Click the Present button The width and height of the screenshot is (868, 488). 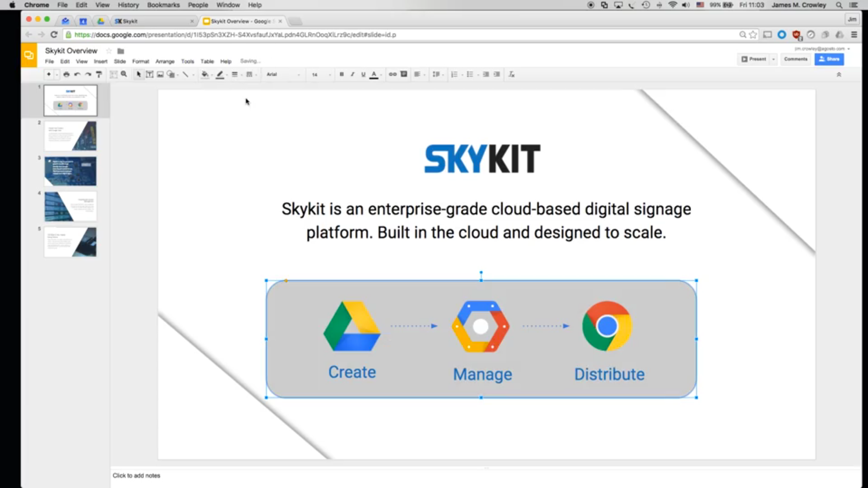[753, 59]
